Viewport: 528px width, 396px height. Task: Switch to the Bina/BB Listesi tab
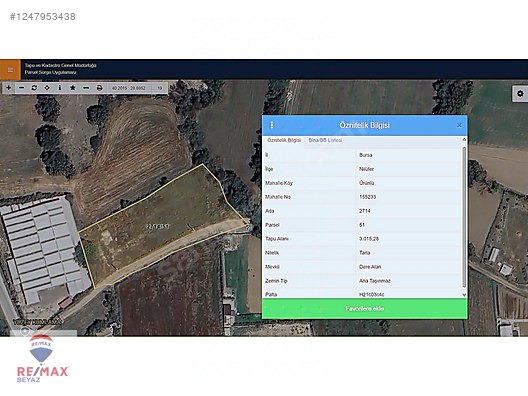point(325,140)
